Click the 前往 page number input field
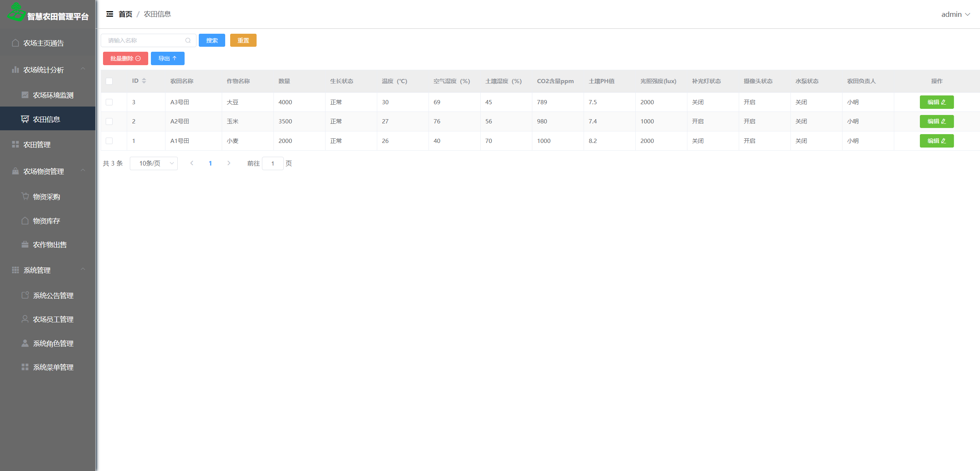Screen dimensions: 980x471 273,163
